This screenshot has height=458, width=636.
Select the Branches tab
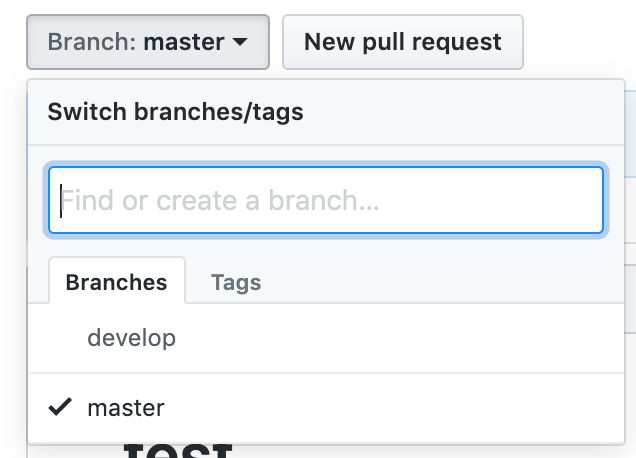(x=117, y=281)
